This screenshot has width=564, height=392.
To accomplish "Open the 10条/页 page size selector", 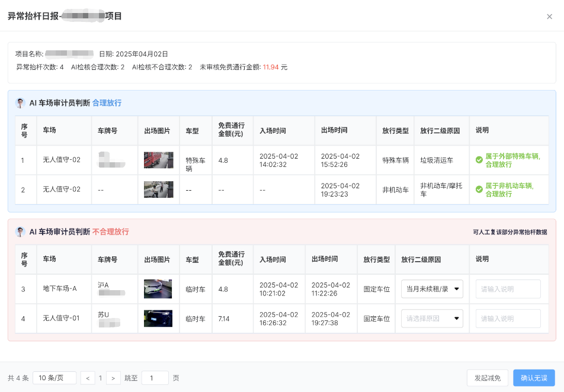I will tap(55, 378).
